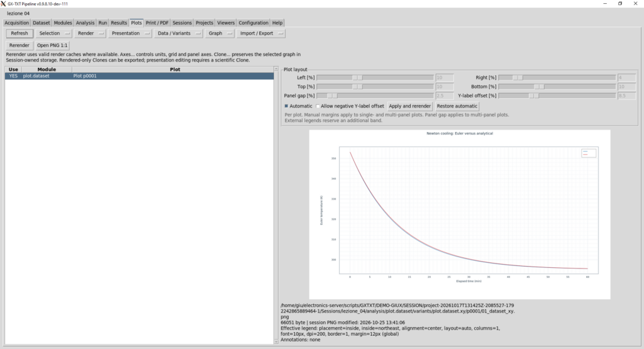
Task: Click the Effective legend info line
Action: coord(390,331)
